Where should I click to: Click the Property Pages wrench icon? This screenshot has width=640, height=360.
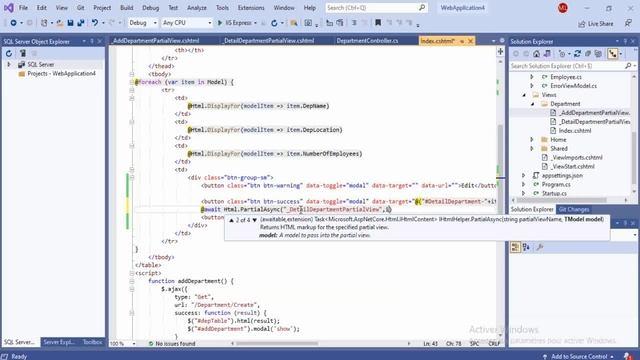click(540, 247)
